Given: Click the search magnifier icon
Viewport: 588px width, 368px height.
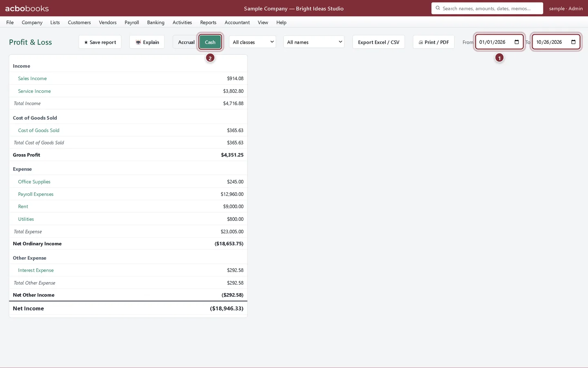Looking at the screenshot, I should point(438,8).
